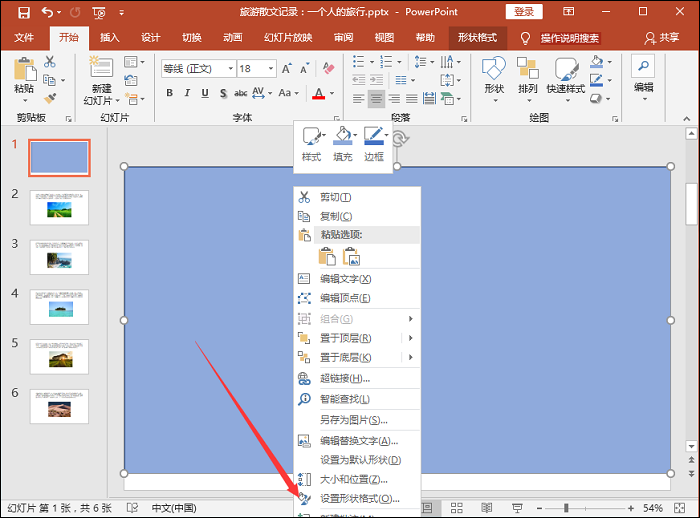The height and width of the screenshot is (518, 700).
Task: Choose 设置形状格式(O)... menu entry
Action: click(x=357, y=498)
